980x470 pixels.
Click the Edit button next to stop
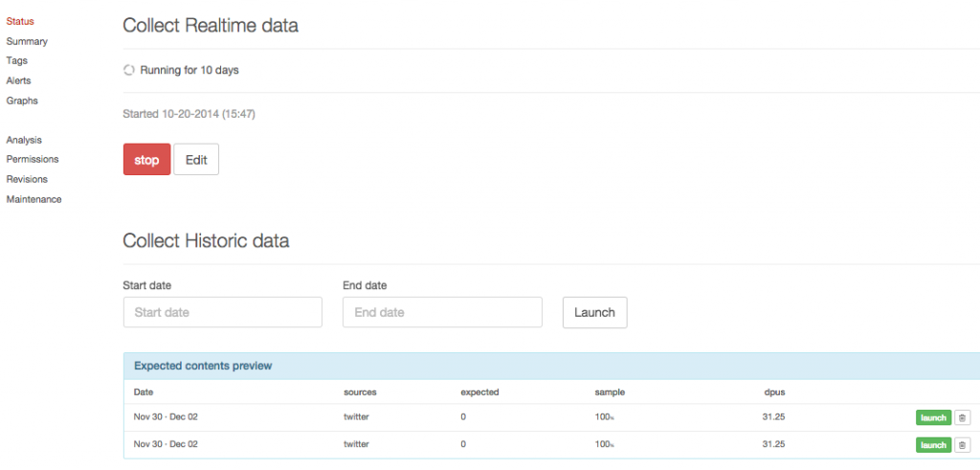pyautogui.click(x=196, y=160)
